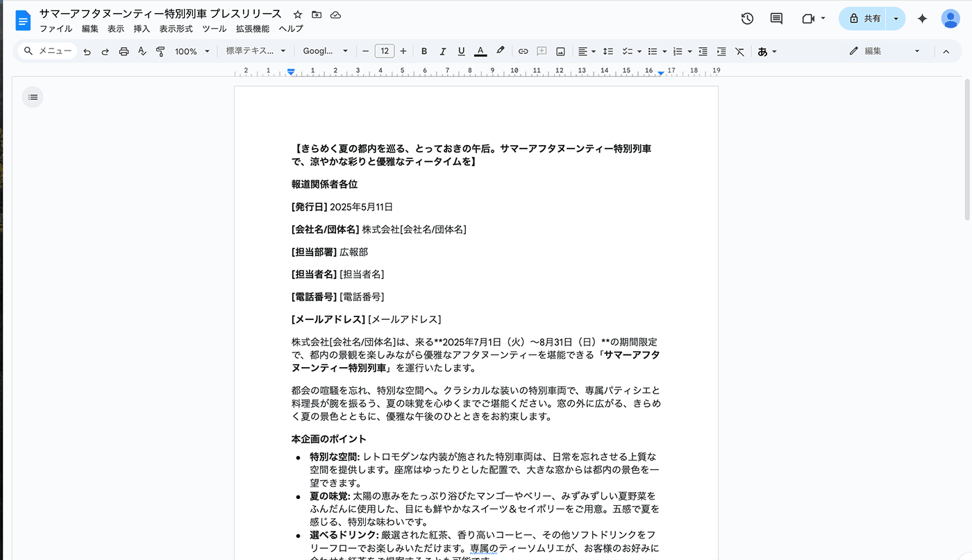
Task: Click the right indent ruler marker
Action: (661, 72)
